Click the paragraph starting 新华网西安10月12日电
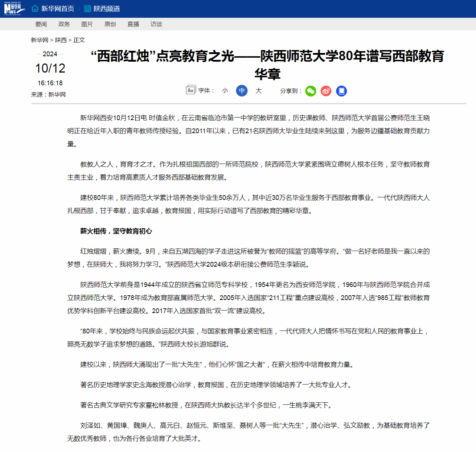476x452 pixels. coord(249,131)
